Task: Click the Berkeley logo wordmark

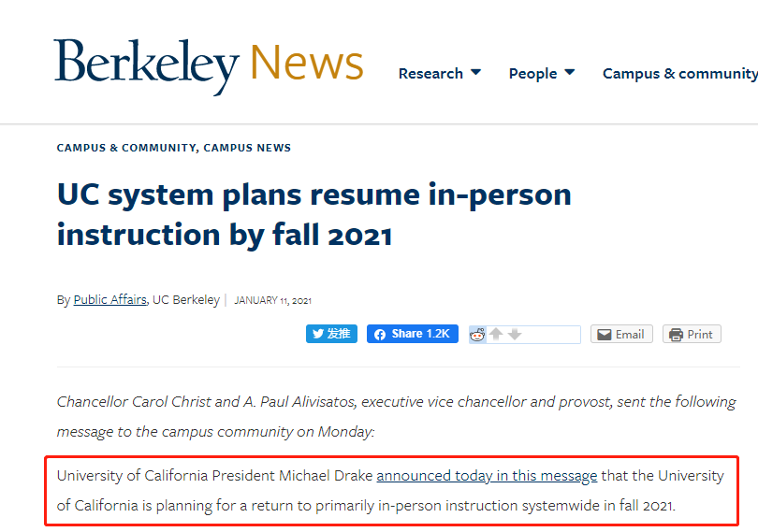Action: 147,65
